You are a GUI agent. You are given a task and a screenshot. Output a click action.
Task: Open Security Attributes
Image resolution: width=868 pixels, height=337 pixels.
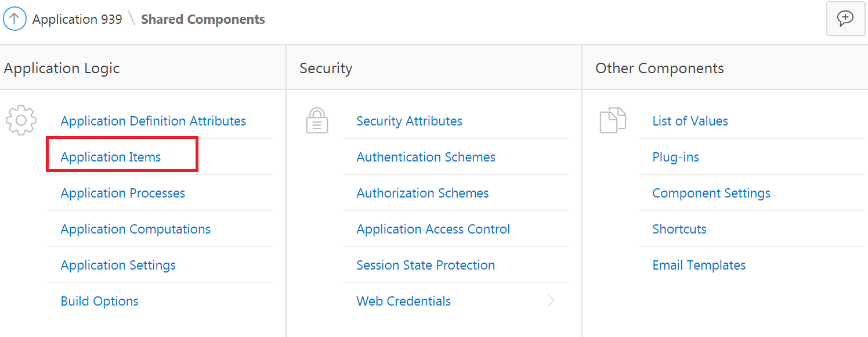[x=409, y=121]
